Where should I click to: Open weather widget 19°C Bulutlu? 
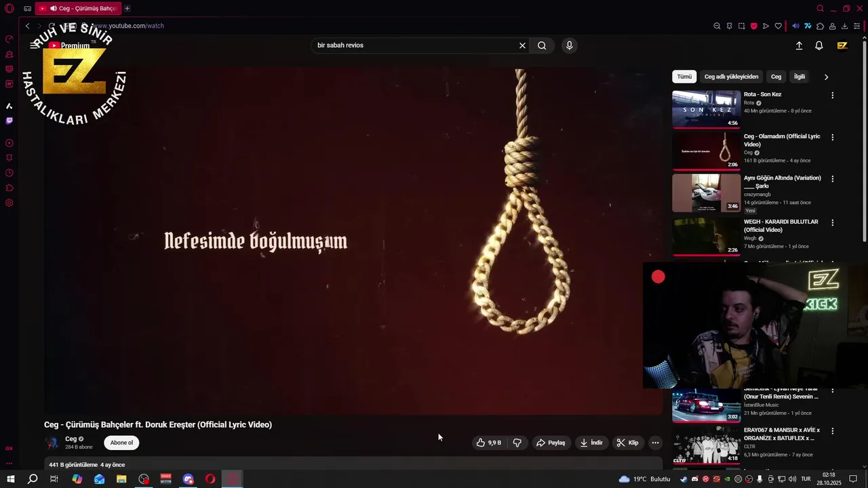pos(644,479)
